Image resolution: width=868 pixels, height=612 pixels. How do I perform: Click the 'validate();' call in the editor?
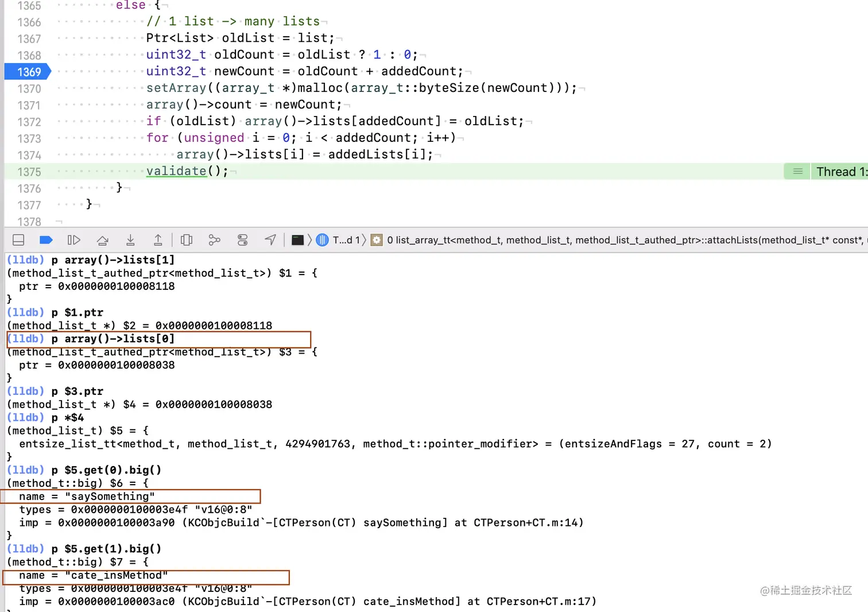tap(187, 171)
